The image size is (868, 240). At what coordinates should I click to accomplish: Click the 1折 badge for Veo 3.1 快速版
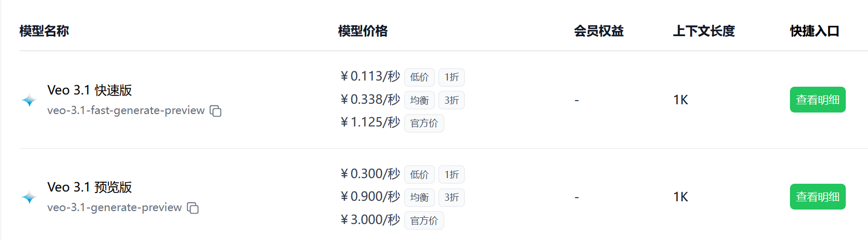(452, 77)
